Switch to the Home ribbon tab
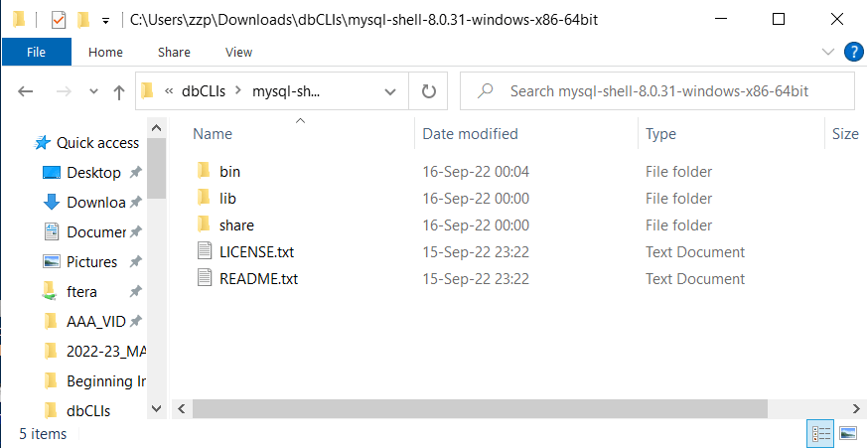This screenshot has height=448, width=868. tap(105, 52)
